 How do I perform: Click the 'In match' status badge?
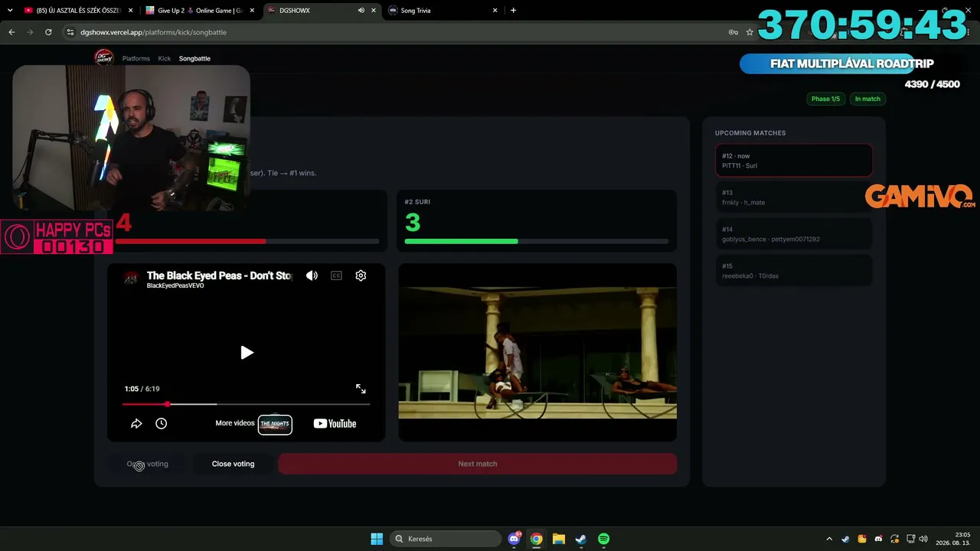(x=867, y=99)
